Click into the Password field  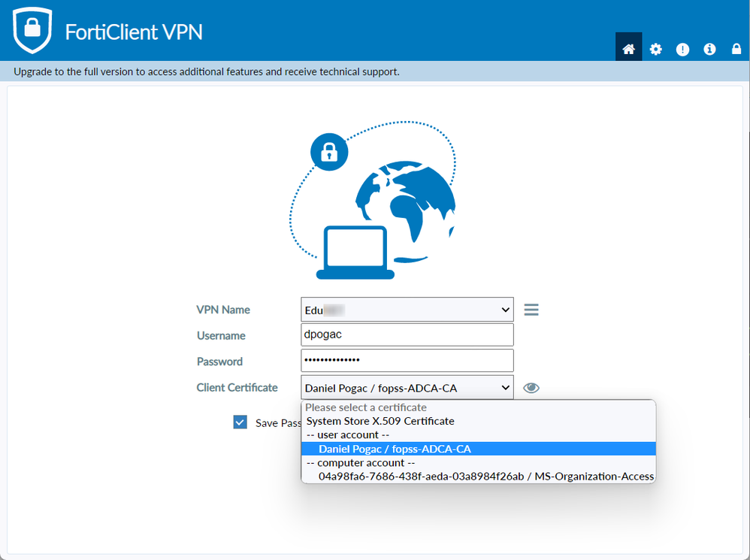click(x=407, y=360)
